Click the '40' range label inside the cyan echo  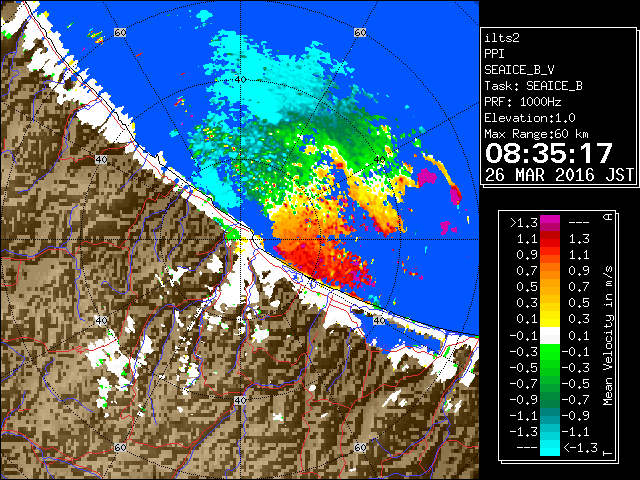coord(240,80)
